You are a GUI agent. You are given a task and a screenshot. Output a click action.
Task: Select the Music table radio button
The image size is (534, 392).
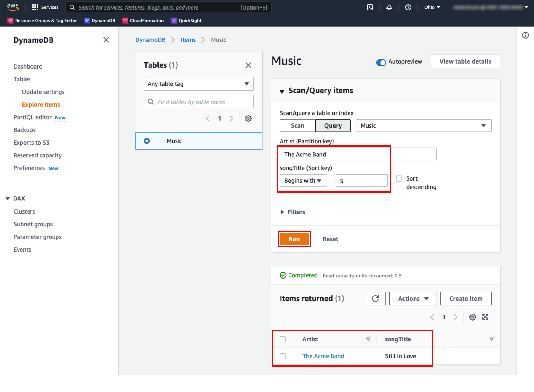(x=147, y=141)
